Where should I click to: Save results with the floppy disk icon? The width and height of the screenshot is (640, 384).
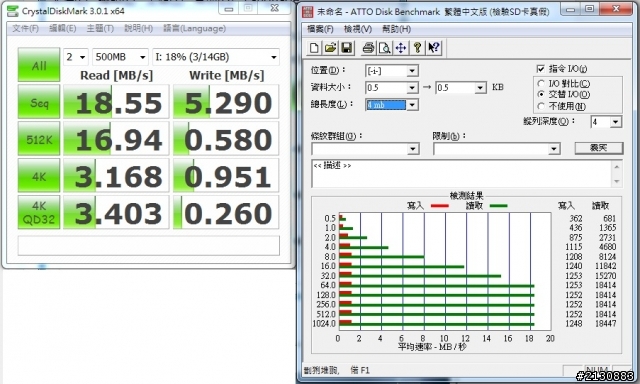coord(347,48)
